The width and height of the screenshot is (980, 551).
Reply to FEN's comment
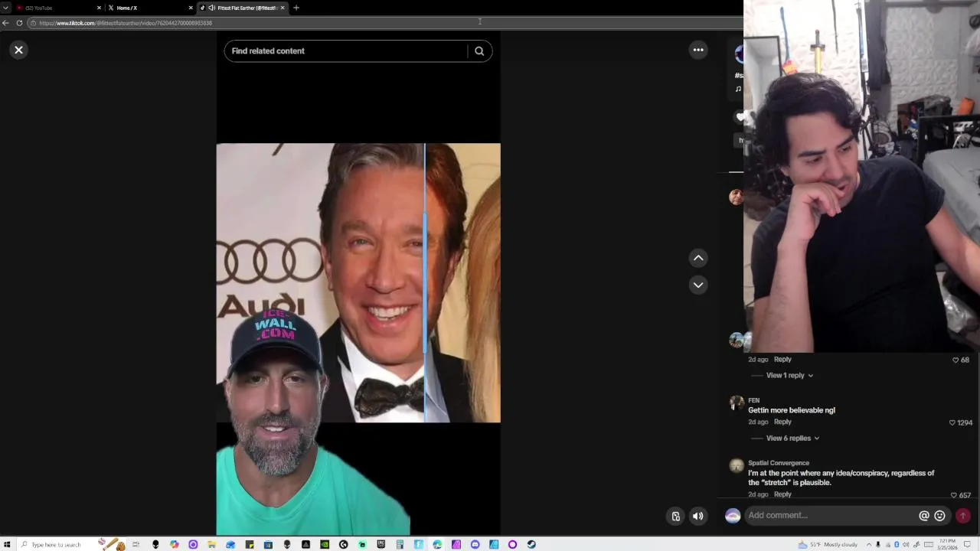pyautogui.click(x=782, y=422)
